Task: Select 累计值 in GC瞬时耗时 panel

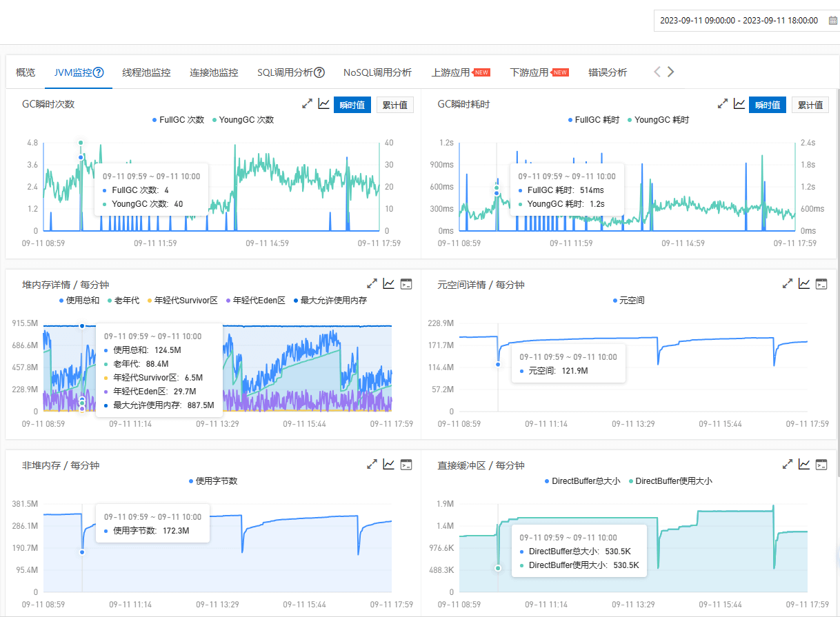Action: tap(810, 105)
